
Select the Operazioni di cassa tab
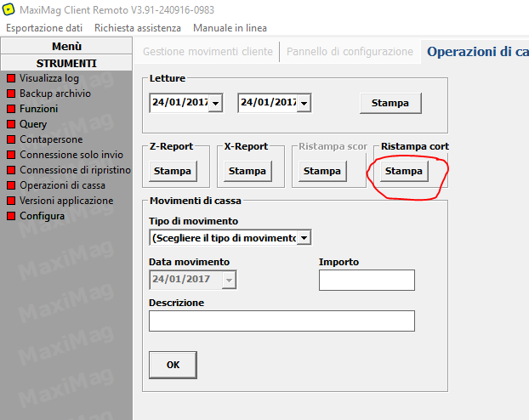(x=477, y=52)
